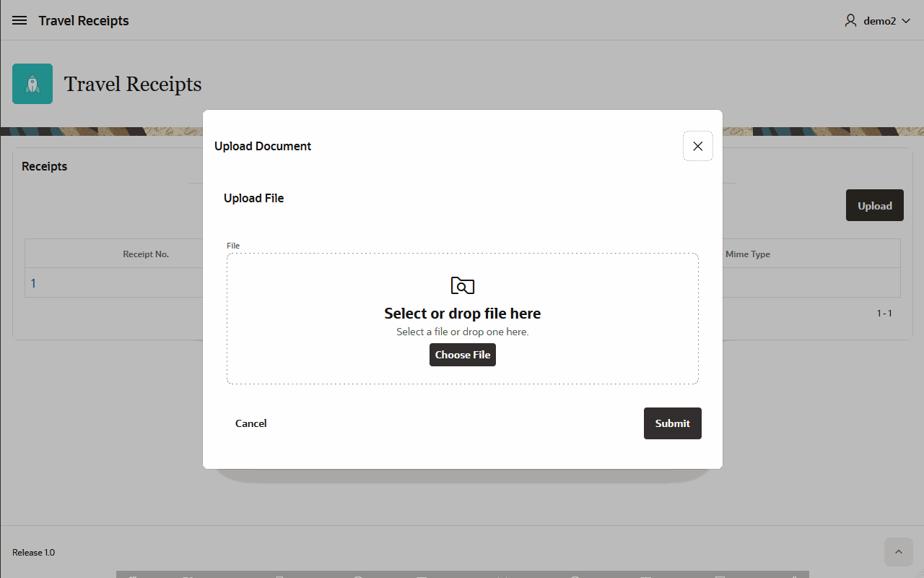Submit the uploaded file
The height and width of the screenshot is (578, 924).
[x=672, y=423]
